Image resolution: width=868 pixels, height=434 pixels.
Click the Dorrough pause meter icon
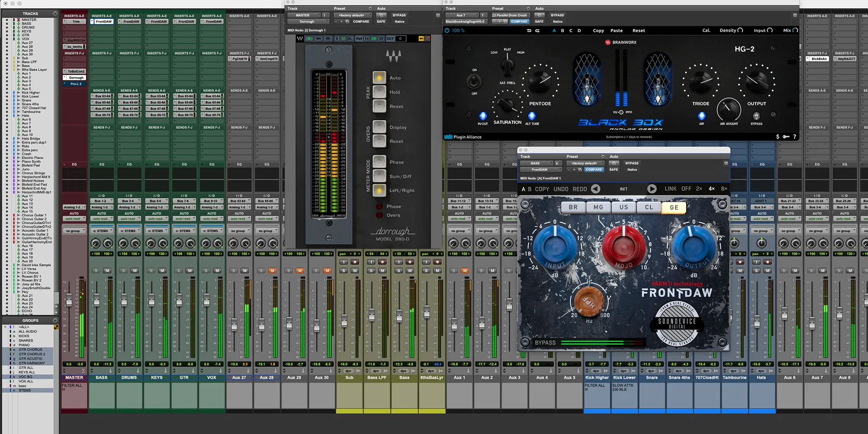coord(309,38)
